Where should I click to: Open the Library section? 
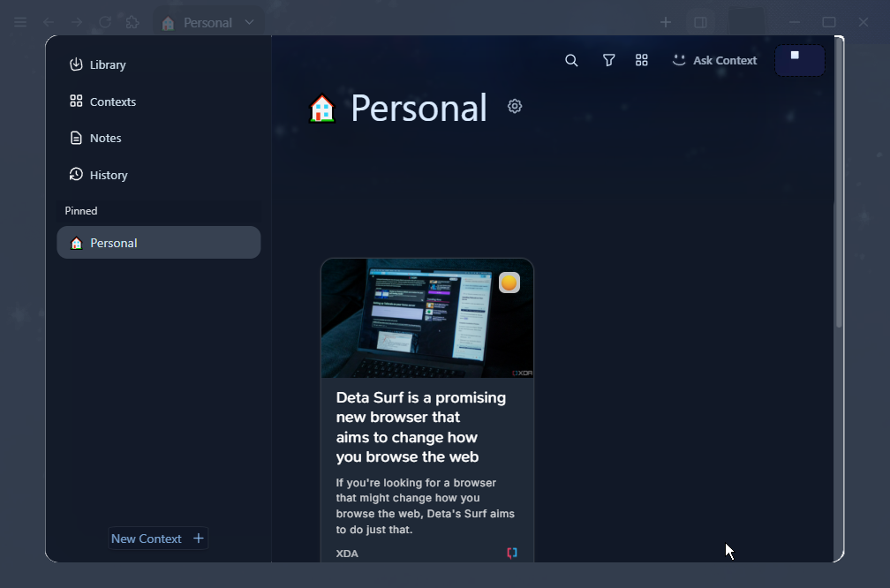(97, 64)
